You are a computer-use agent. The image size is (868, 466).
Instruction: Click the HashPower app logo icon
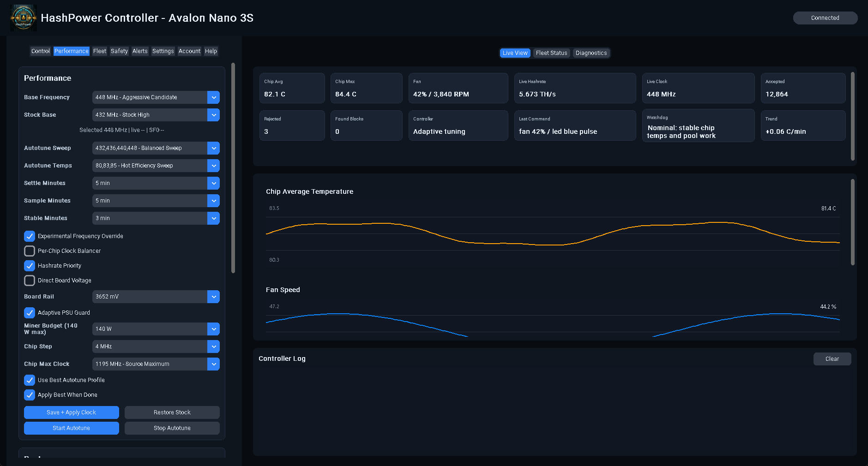(24, 18)
